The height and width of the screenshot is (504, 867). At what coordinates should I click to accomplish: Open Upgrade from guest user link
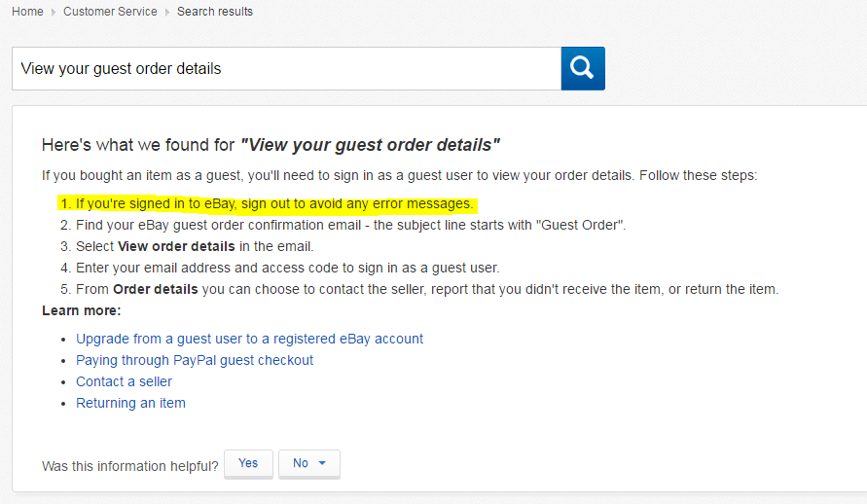pyautogui.click(x=249, y=339)
